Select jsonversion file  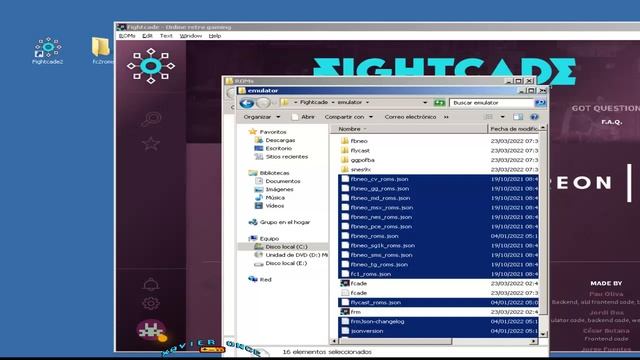click(x=438, y=331)
